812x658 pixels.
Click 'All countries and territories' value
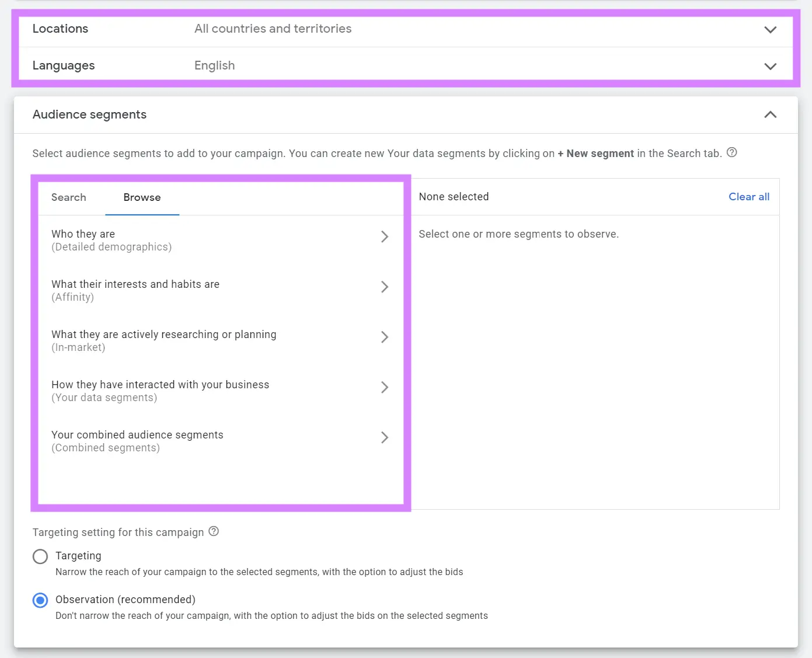click(273, 29)
